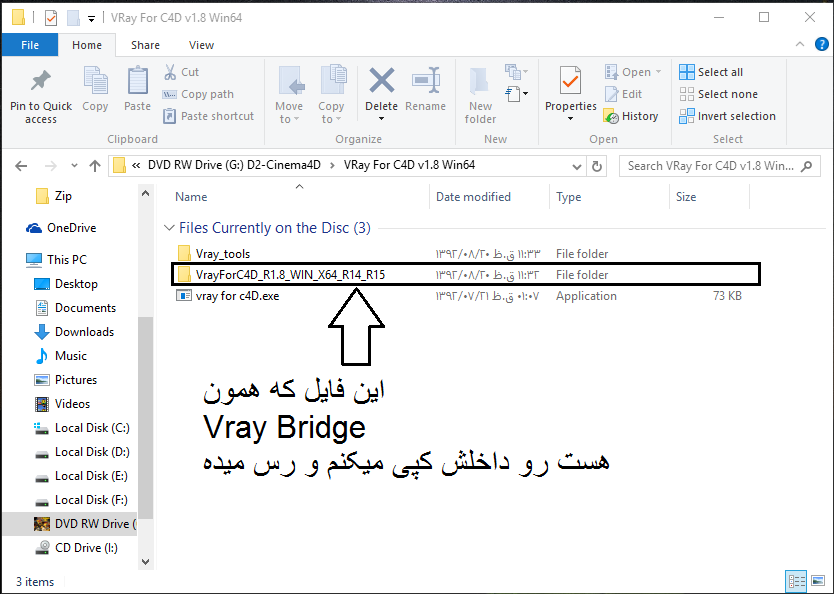The height and width of the screenshot is (594, 834).
Task: Sort by the Name column header
Action: [191, 197]
